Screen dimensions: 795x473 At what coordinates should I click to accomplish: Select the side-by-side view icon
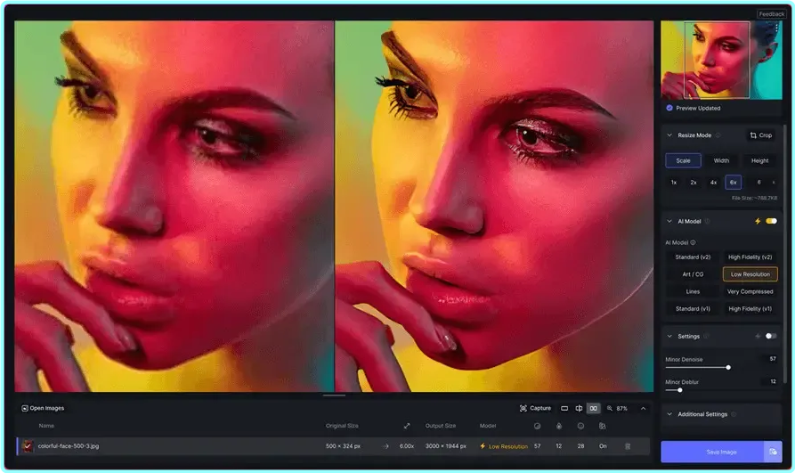(x=594, y=408)
